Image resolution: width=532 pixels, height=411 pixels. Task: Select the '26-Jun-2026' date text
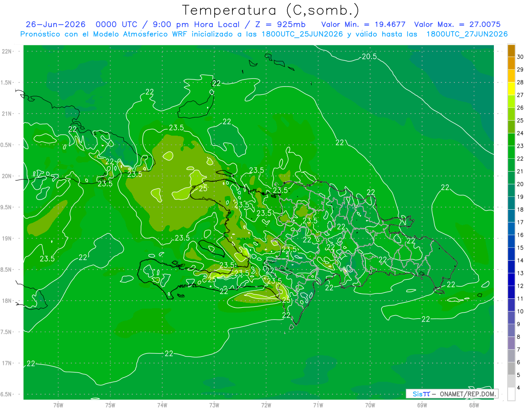pyautogui.click(x=56, y=24)
